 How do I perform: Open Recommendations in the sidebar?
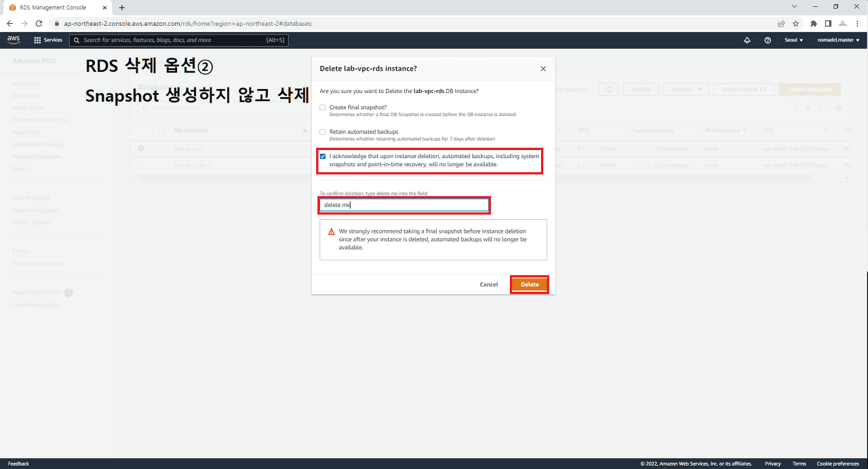(x=36, y=293)
